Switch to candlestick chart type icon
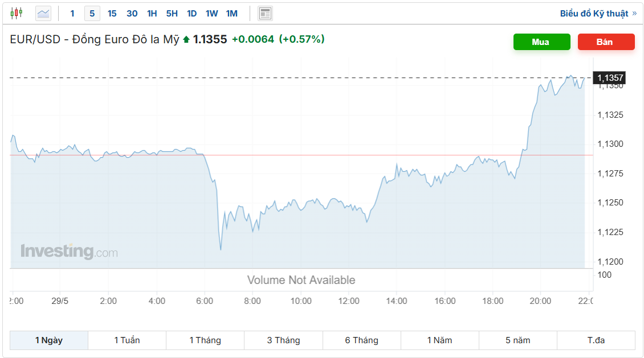Screen dimensions: 644x358 tap(17, 14)
